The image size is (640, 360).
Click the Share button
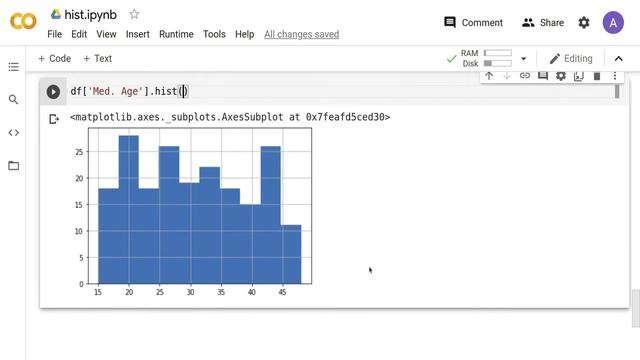pyautogui.click(x=543, y=22)
